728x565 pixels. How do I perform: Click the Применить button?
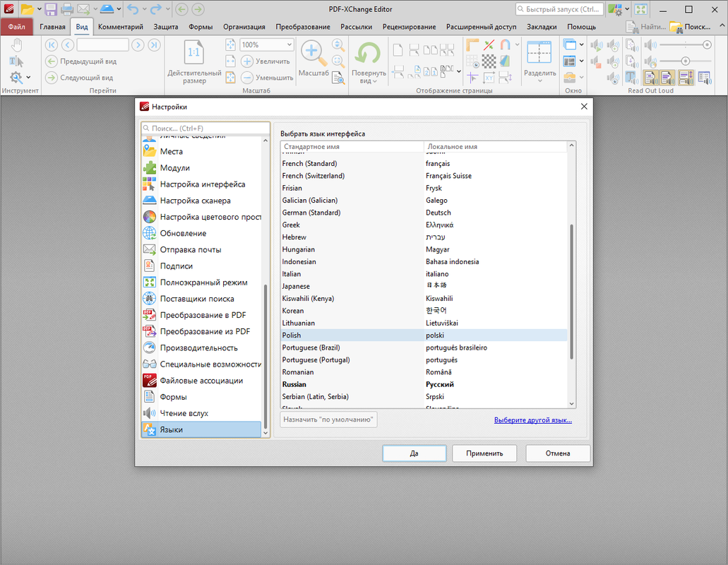click(x=484, y=453)
